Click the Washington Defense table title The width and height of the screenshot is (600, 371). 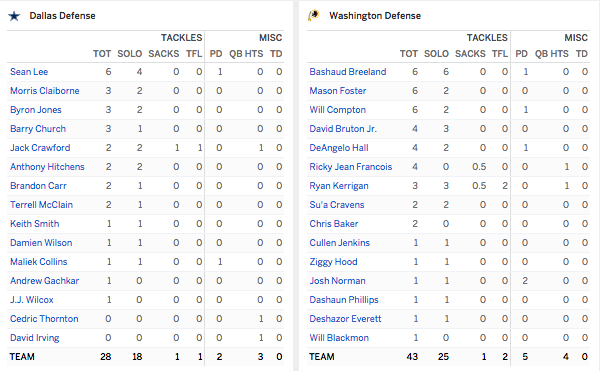375,16
